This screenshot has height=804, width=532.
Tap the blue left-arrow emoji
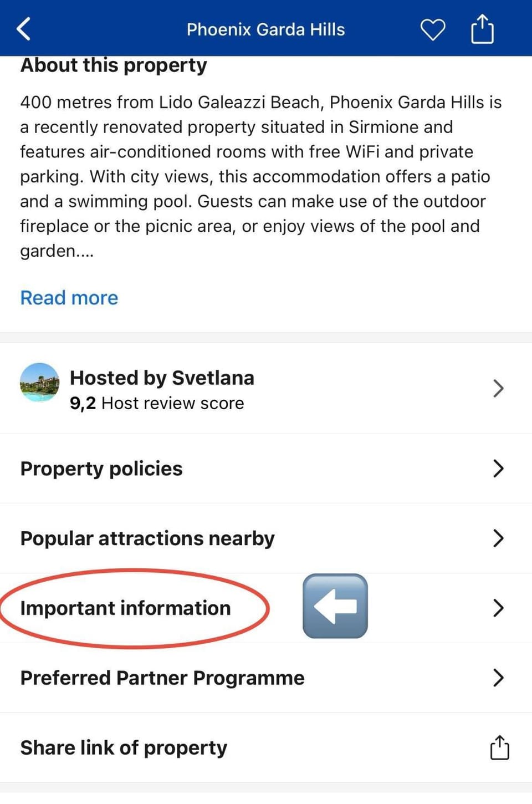pyautogui.click(x=335, y=606)
